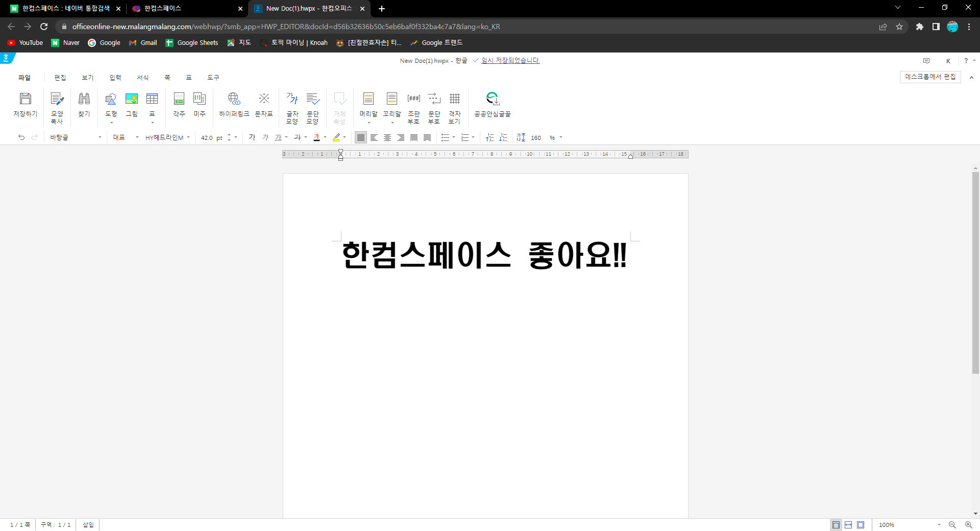The height and width of the screenshot is (531, 980).
Task: Apply strikethrough to text
Action: (x=298, y=137)
